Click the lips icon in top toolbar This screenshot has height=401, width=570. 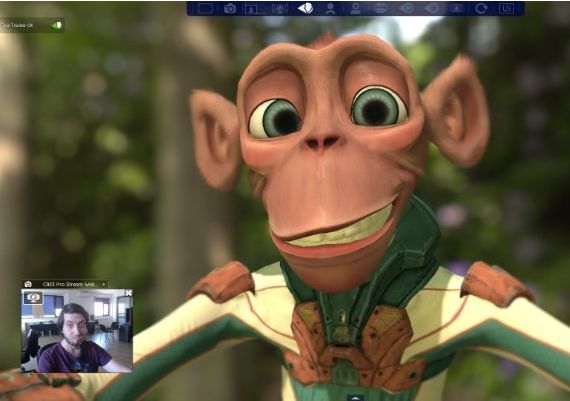coord(381,8)
